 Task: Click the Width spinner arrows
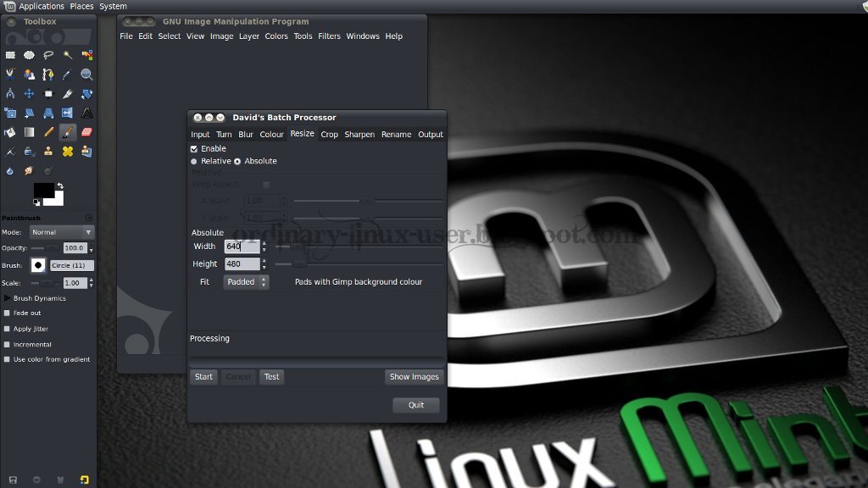point(264,247)
